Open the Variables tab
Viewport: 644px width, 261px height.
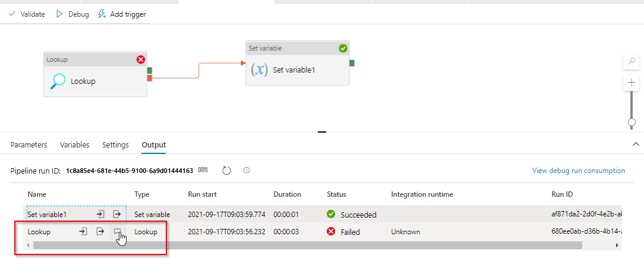[x=75, y=145]
